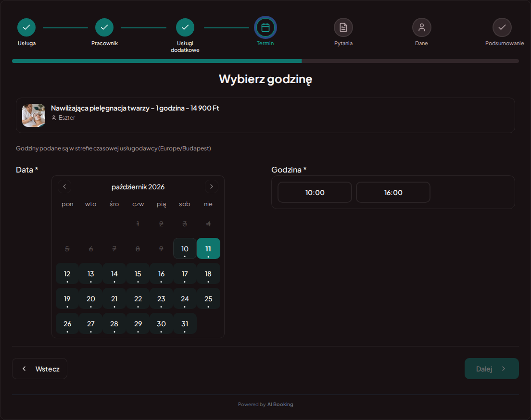Go to next month in calendar
The height and width of the screenshot is (420, 531).
(212, 186)
